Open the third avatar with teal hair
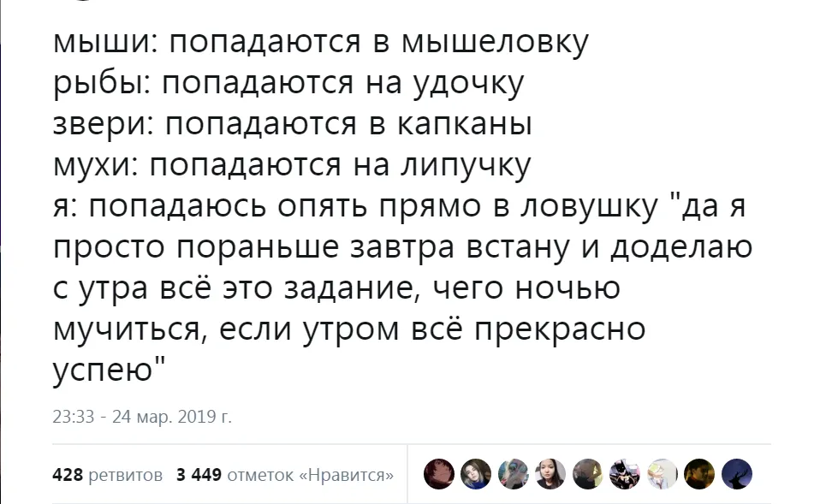The width and height of the screenshot is (820, 504). coord(513,474)
